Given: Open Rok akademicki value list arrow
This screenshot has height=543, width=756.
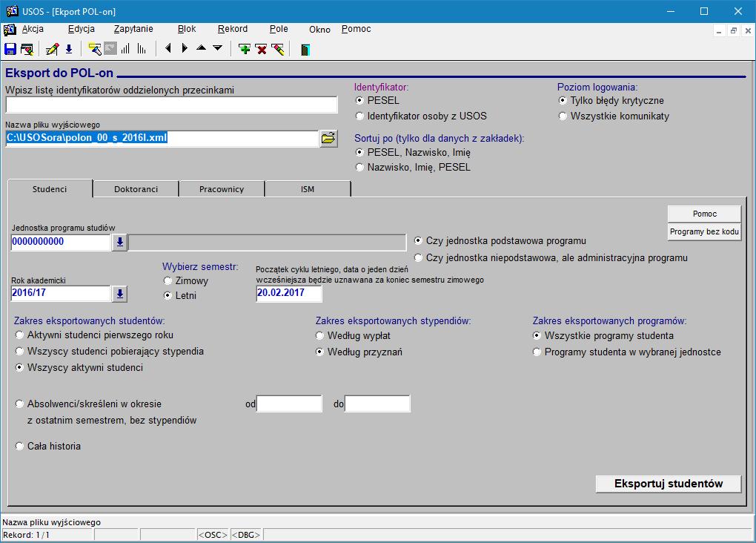Looking at the screenshot, I should [x=119, y=294].
